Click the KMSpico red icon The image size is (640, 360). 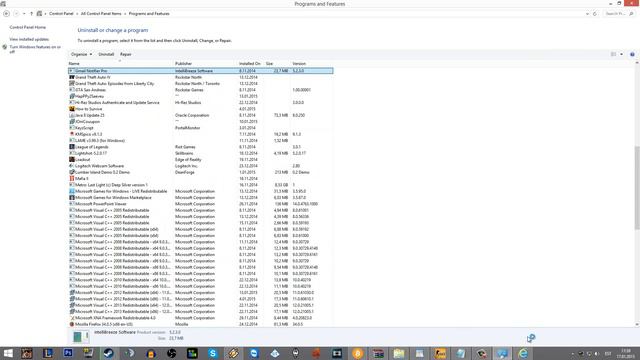[72, 134]
